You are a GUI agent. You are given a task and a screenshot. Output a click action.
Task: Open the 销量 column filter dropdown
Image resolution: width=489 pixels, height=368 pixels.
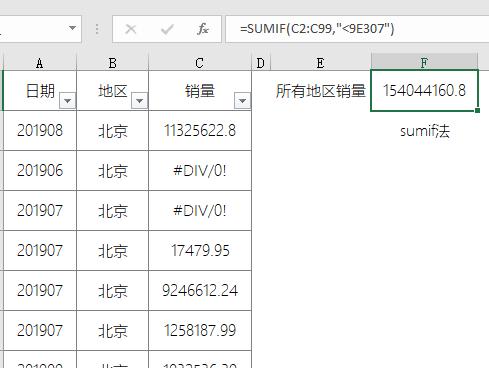pos(242,100)
